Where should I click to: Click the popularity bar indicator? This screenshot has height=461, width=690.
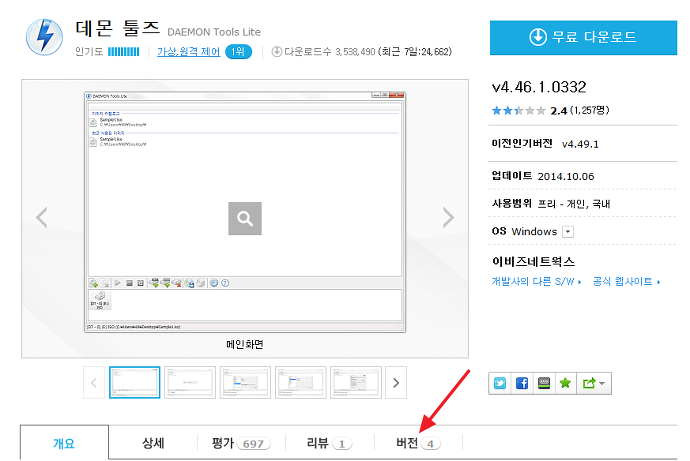[124, 52]
